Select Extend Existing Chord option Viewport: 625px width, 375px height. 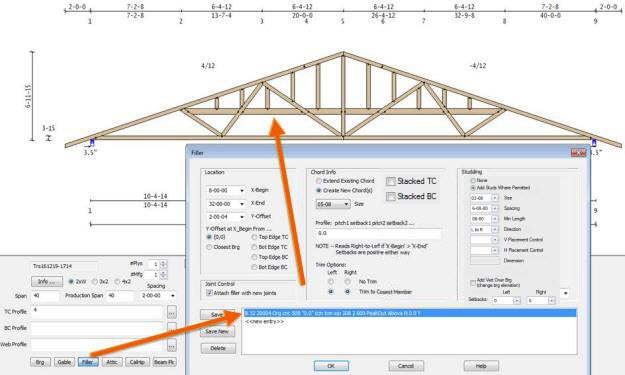319,181
